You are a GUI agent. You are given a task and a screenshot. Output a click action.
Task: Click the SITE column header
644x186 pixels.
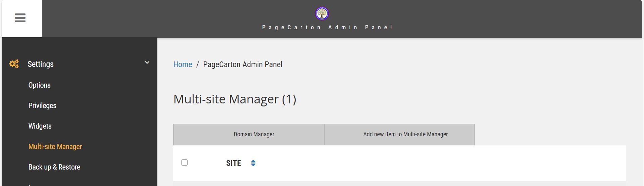(x=233, y=163)
